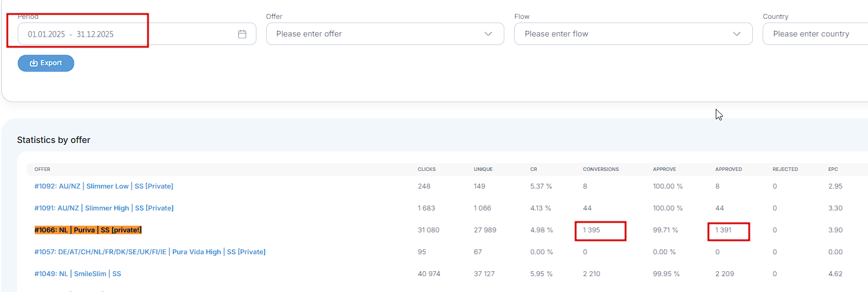Viewport: 868px width, 292px height.
Task: Expand the Flow dropdown chevron
Action: pos(736,34)
